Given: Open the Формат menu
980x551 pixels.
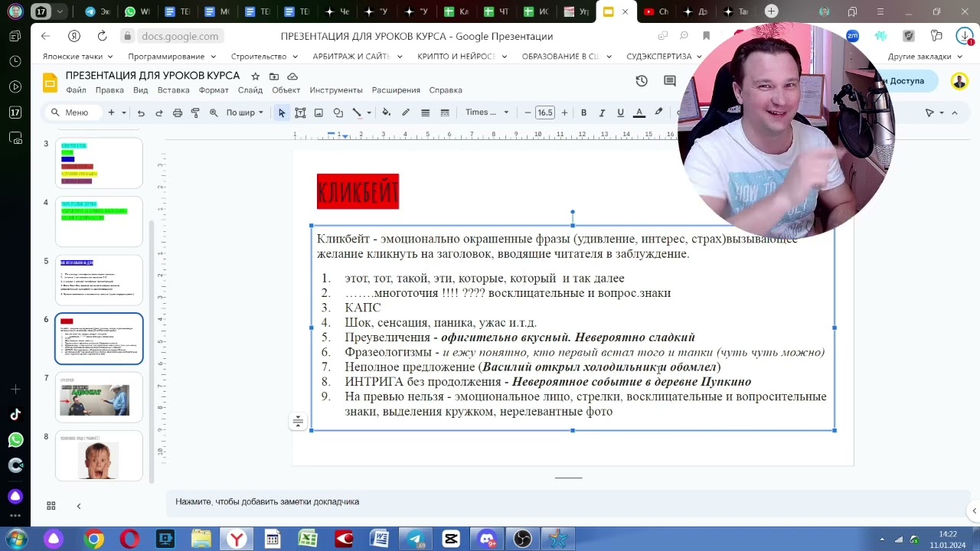Looking at the screenshot, I should pyautogui.click(x=214, y=90).
